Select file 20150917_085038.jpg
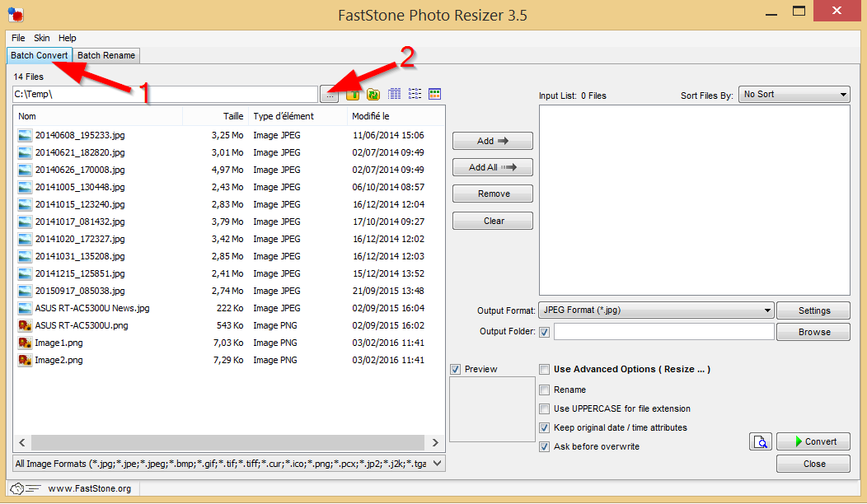 point(80,291)
